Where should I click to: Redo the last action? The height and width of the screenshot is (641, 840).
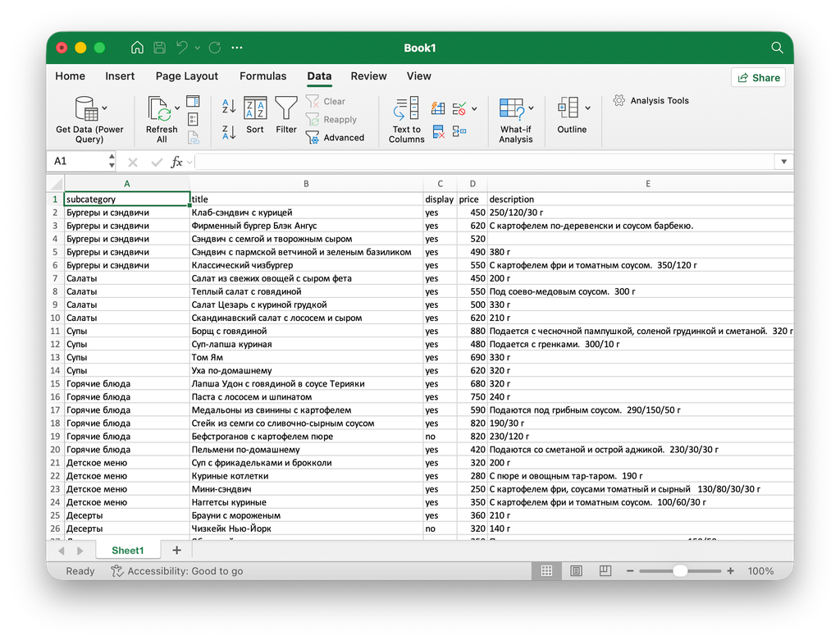[x=215, y=48]
